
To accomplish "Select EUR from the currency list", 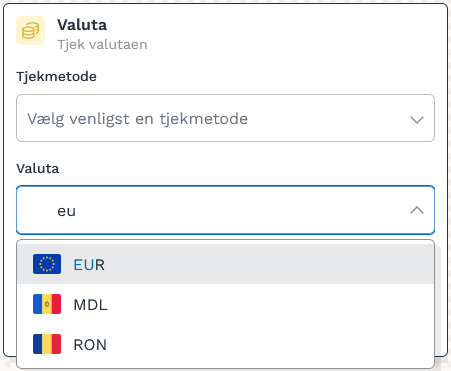I will point(225,264).
